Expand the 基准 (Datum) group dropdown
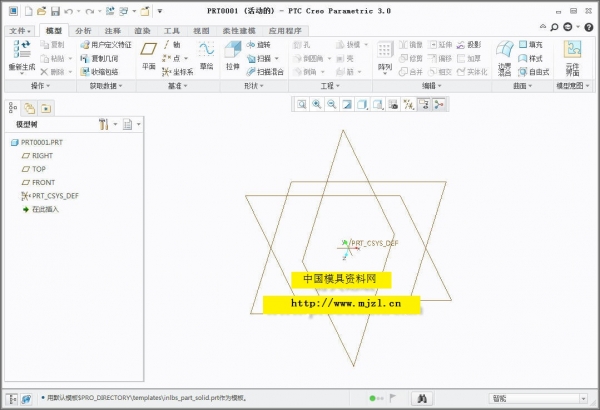The image size is (600, 410). tap(178, 86)
